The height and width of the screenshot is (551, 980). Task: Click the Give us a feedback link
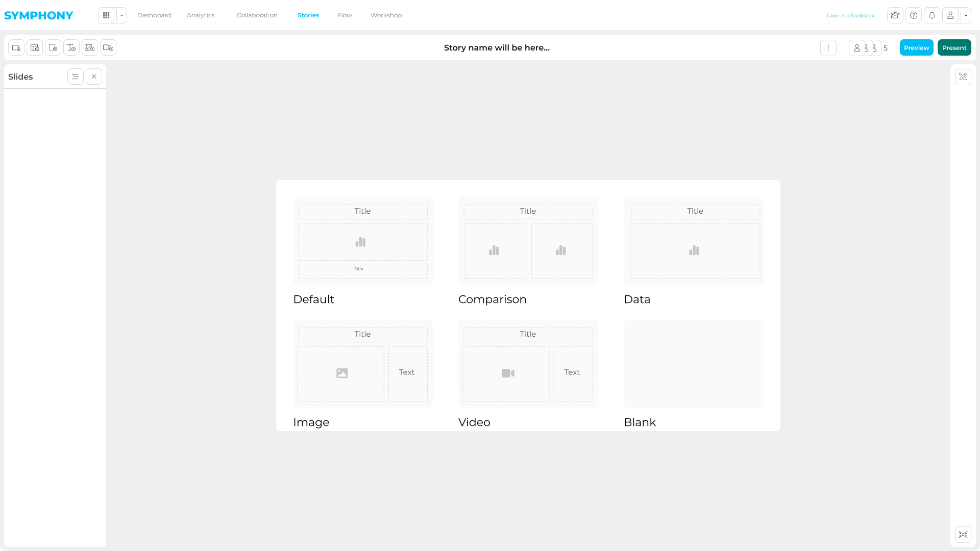(850, 15)
